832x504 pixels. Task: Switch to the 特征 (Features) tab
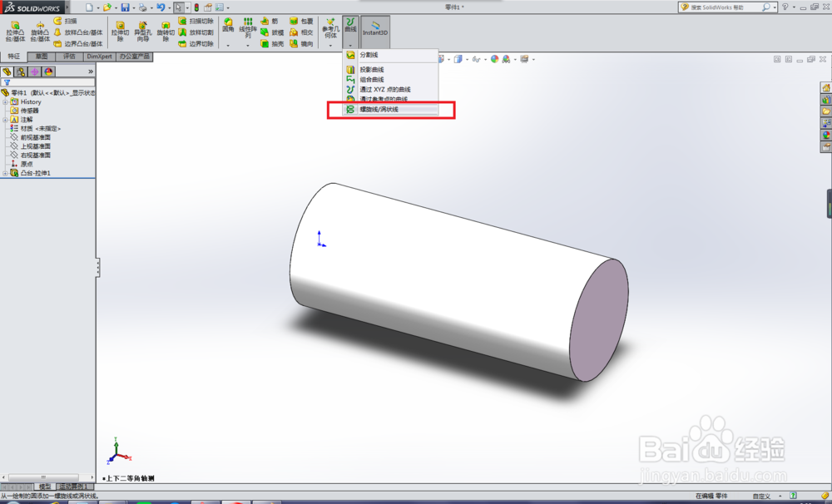tap(14, 57)
